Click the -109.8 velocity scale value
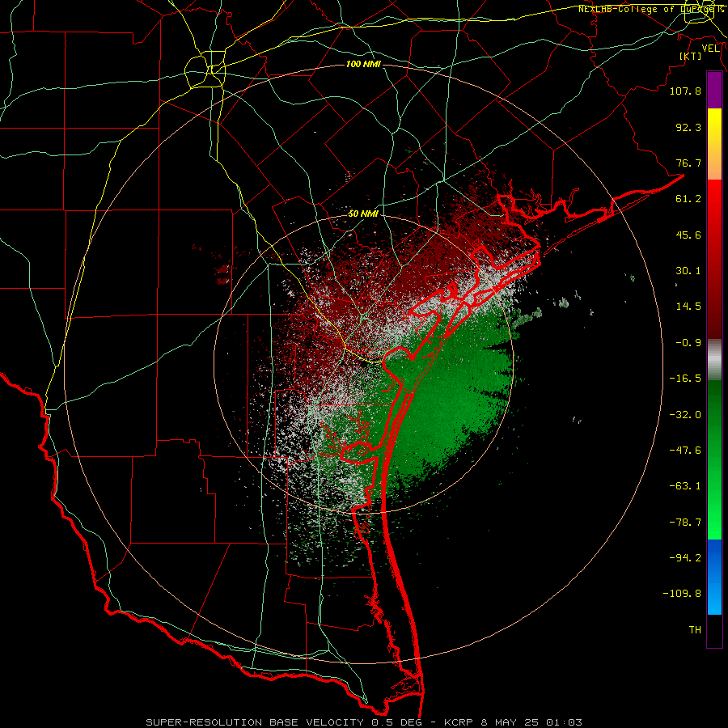Image resolution: width=728 pixels, height=728 pixels. point(682,594)
